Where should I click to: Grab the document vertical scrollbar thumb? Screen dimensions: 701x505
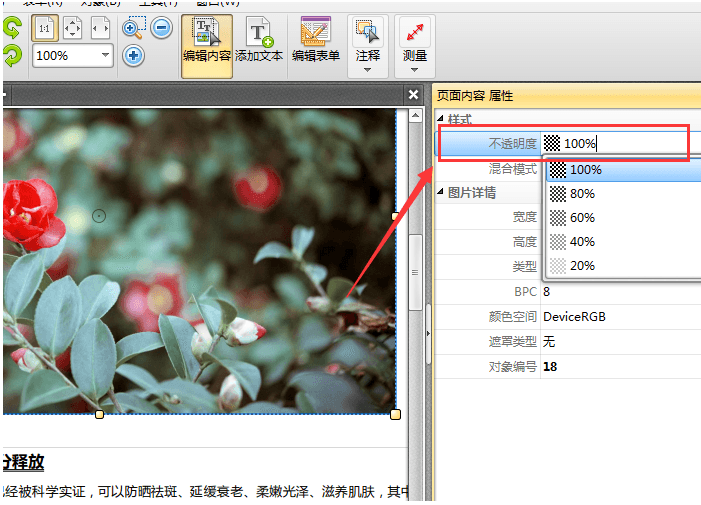click(x=415, y=272)
